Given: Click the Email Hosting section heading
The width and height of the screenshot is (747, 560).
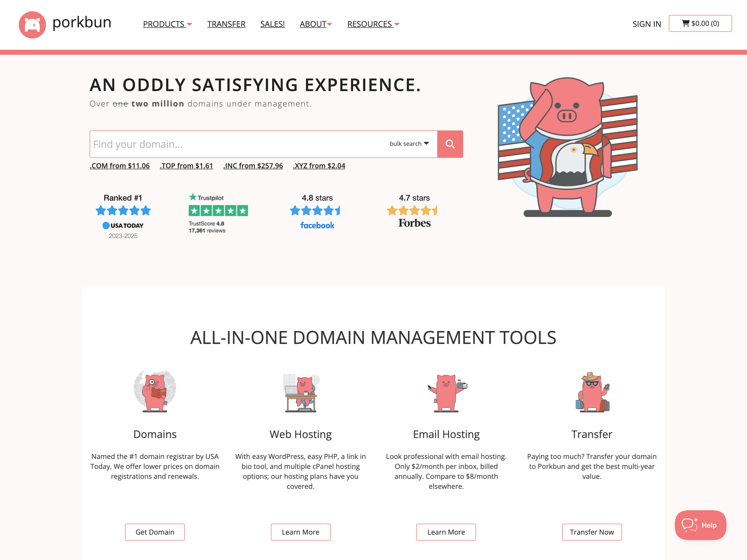Looking at the screenshot, I should tap(446, 434).
